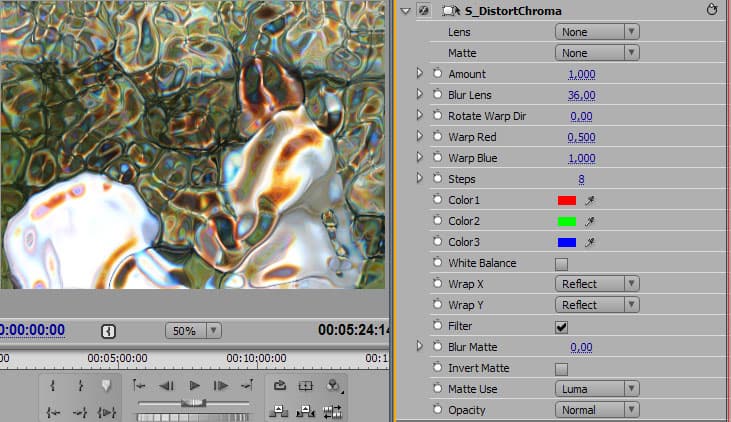731x422 pixels.
Task: Click the Set Out Point icon
Action: (79, 386)
